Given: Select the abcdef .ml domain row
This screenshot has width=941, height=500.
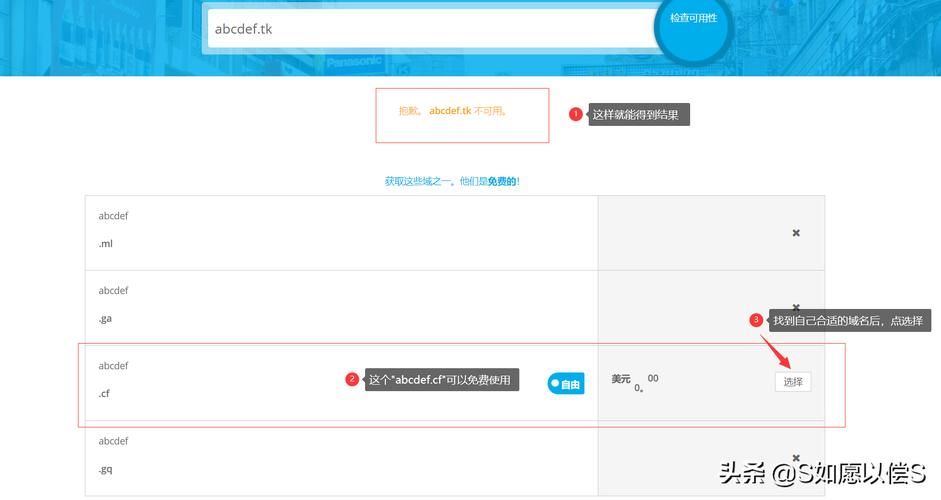Looking at the screenshot, I should coord(340,232).
